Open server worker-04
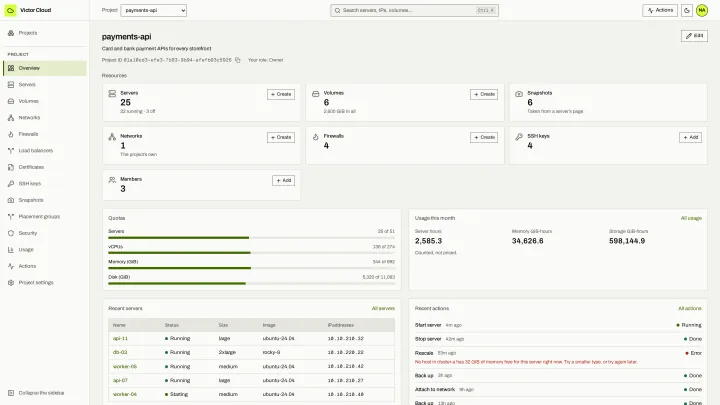Viewport: 720px width, 405px height. click(125, 394)
